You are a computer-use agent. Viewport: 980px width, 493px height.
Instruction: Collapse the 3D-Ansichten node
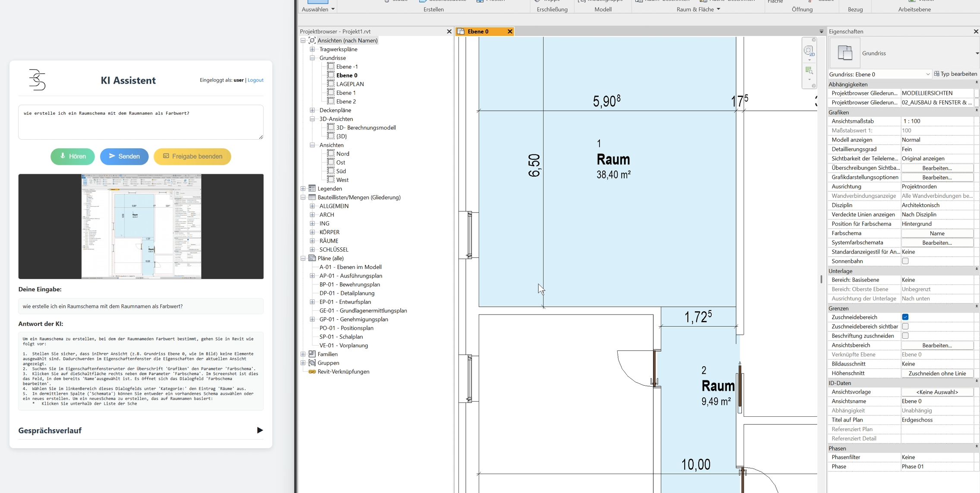[x=312, y=119]
